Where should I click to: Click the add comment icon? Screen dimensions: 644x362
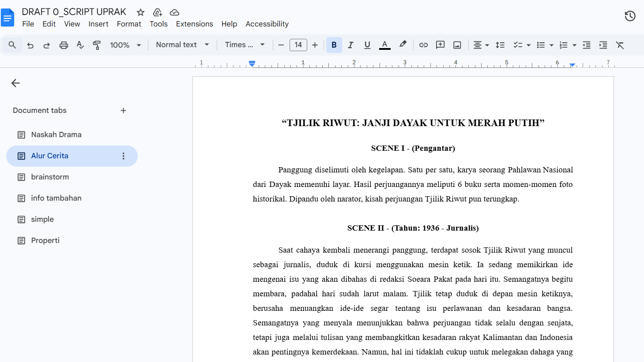[440, 45]
